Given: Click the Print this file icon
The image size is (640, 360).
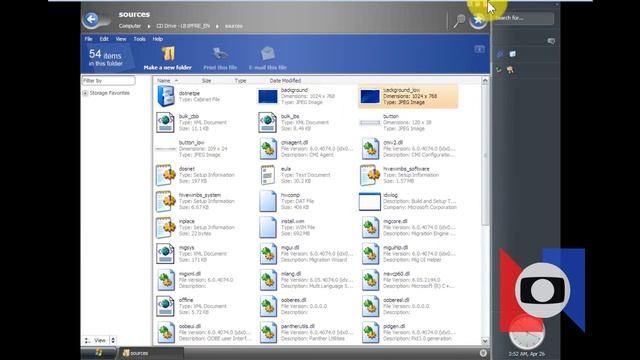Looking at the screenshot, I should point(220,54).
